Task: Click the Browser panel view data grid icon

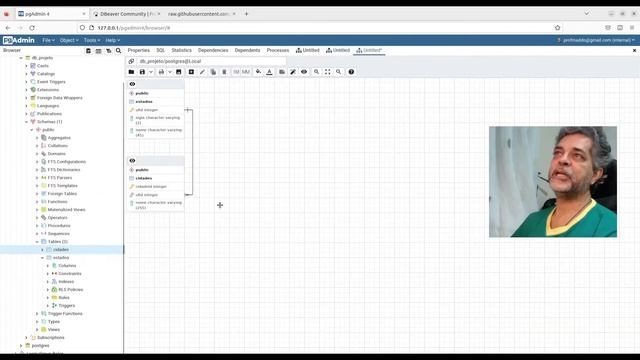Action: 98,51
